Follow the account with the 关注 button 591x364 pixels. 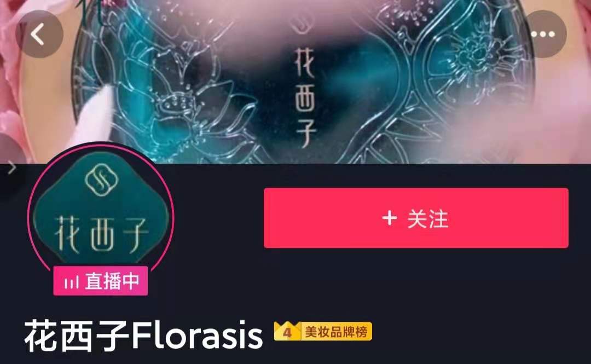(x=416, y=218)
